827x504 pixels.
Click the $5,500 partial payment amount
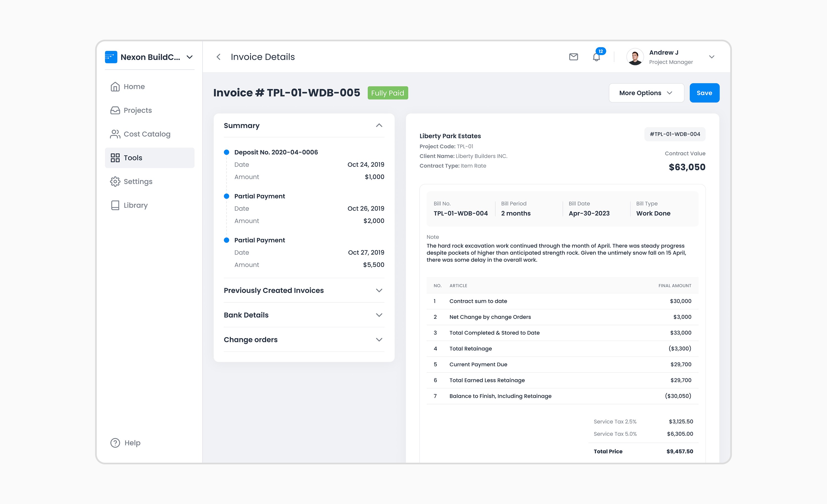point(374,265)
